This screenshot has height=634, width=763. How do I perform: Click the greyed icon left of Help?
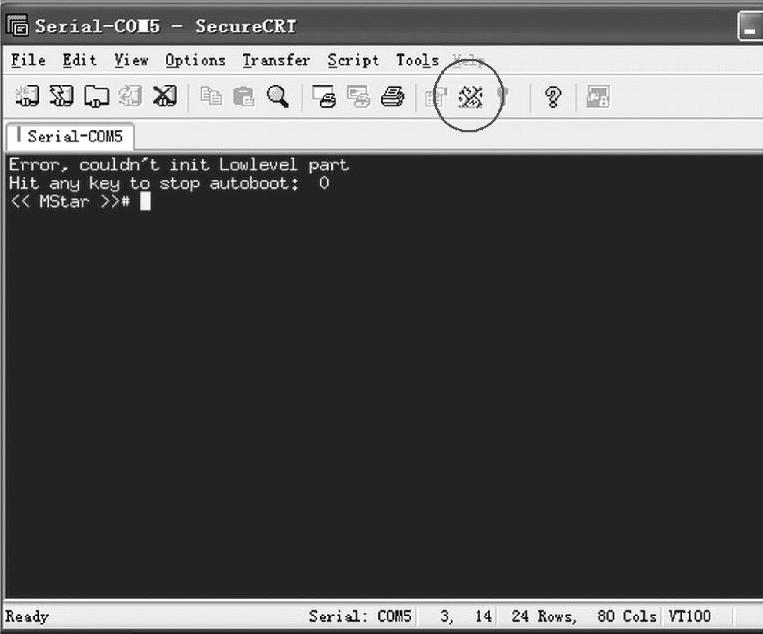click(x=504, y=97)
